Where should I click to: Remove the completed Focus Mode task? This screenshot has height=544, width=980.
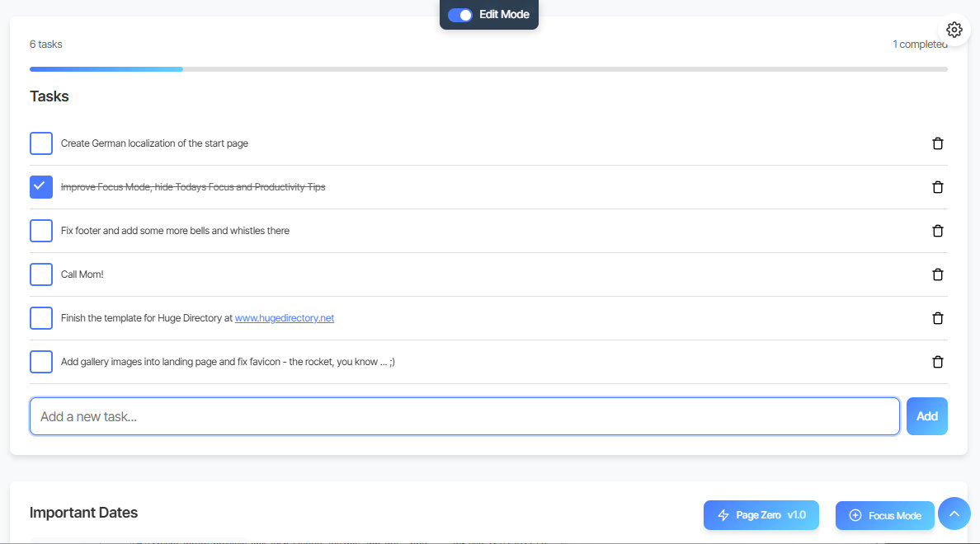click(x=937, y=187)
